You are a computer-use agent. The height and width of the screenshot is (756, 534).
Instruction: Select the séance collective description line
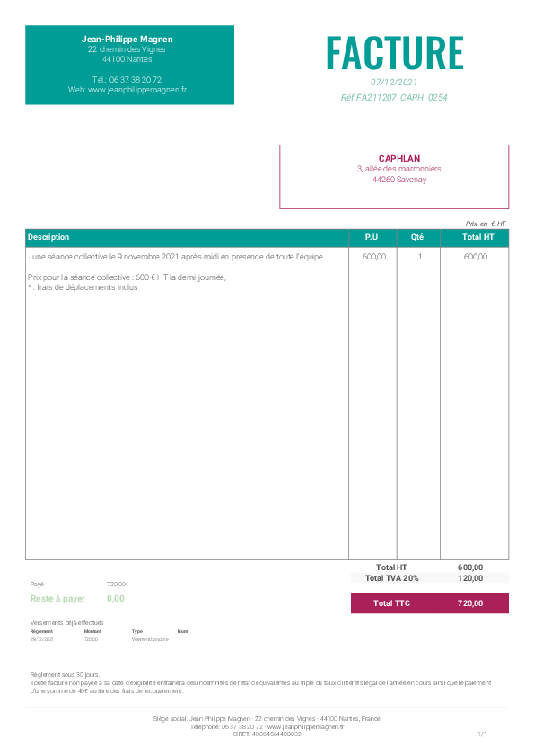coord(175,257)
